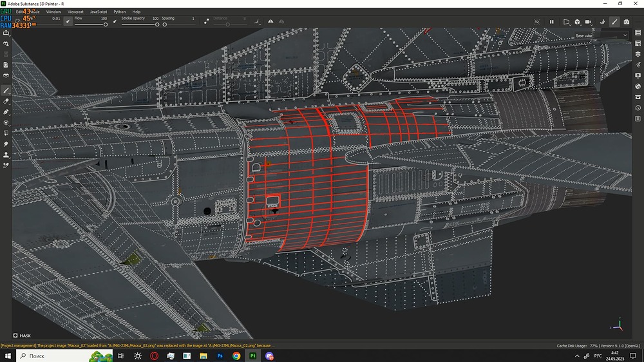Image resolution: width=644 pixels, height=362 pixels.
Task: Adjust the Flow slider
Action: tap(91, 24)
